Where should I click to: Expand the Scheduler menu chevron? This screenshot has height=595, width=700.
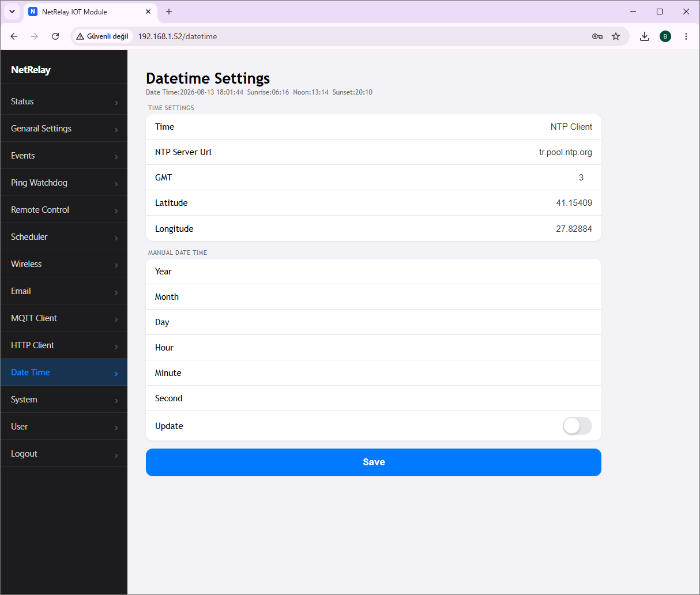point(116,238)
